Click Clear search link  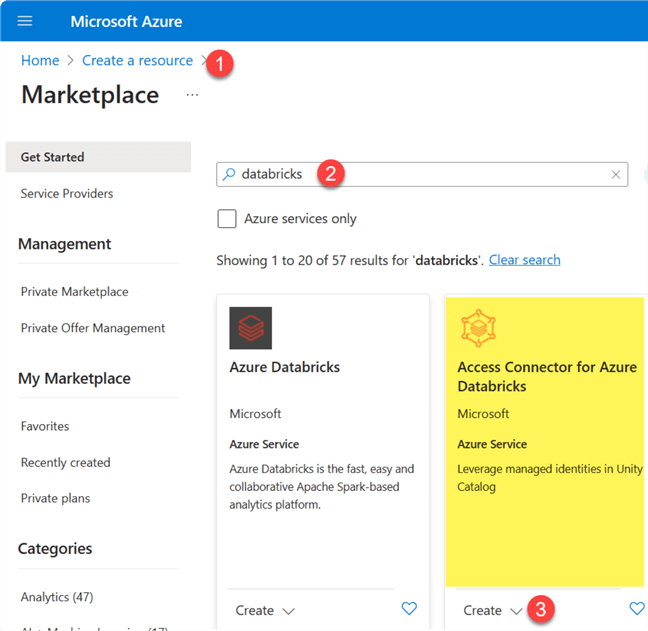[x=524, y=260]
